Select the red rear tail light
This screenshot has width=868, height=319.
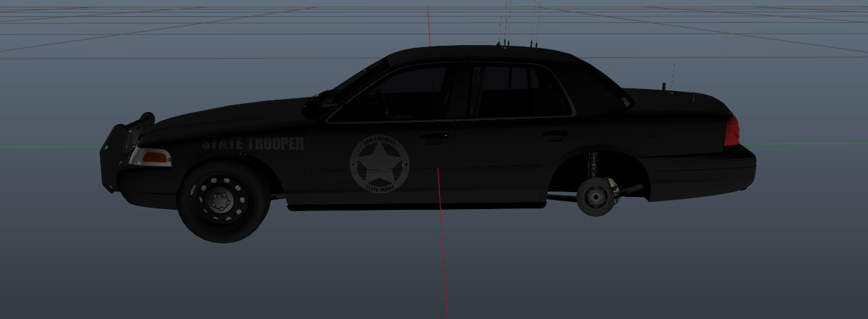coord(731,130)
